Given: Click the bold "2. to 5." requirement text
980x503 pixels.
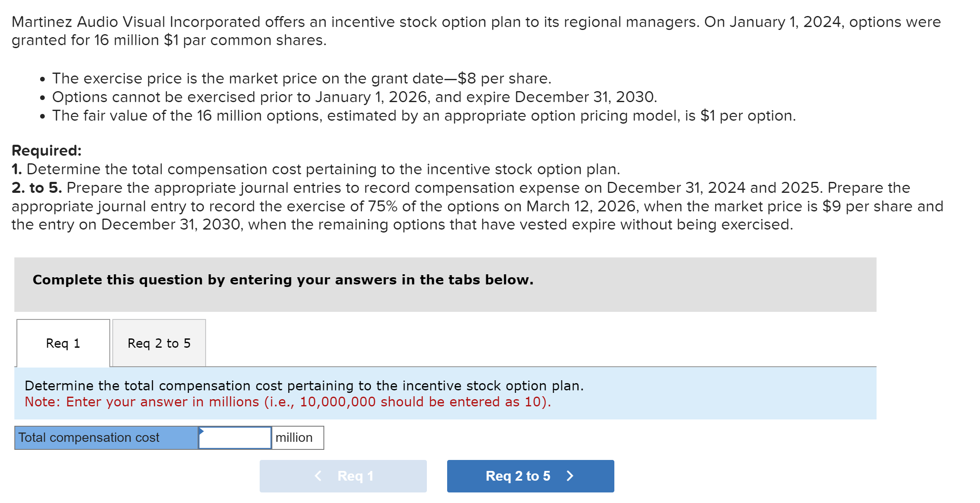Looking at the screenshot, I should click(37, 188).
